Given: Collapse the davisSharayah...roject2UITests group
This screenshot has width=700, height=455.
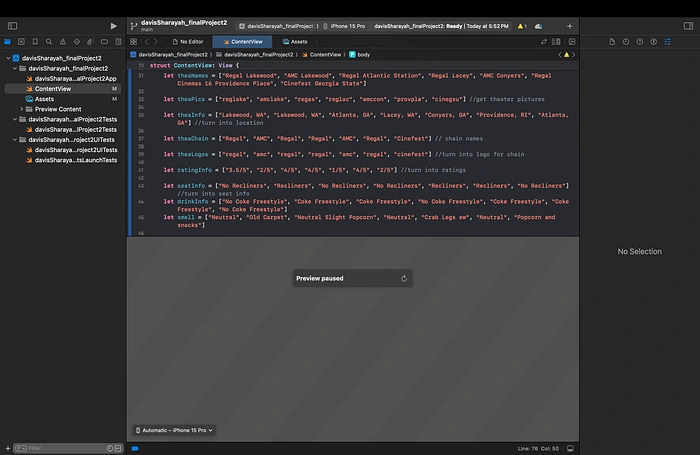Looking at the screenshot, I should click(15, 139).
